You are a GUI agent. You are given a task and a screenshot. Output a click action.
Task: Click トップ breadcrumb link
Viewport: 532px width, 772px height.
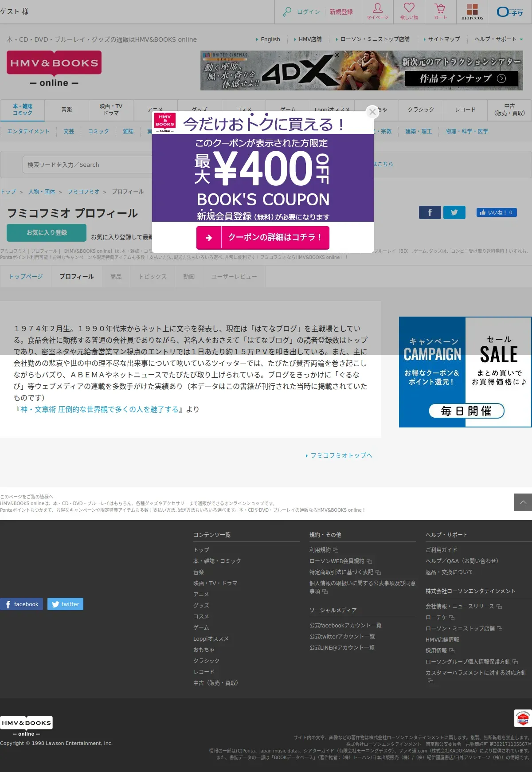point(8,192)
